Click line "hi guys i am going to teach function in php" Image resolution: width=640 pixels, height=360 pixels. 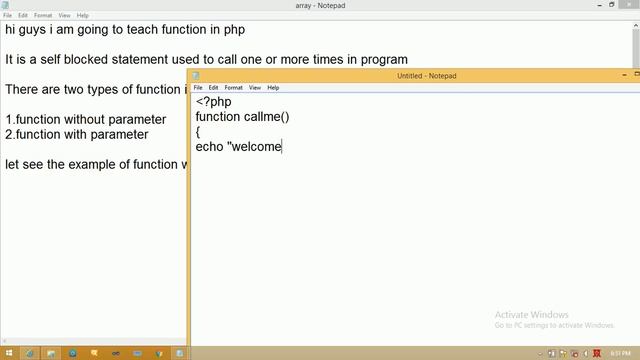click(125, 30)
